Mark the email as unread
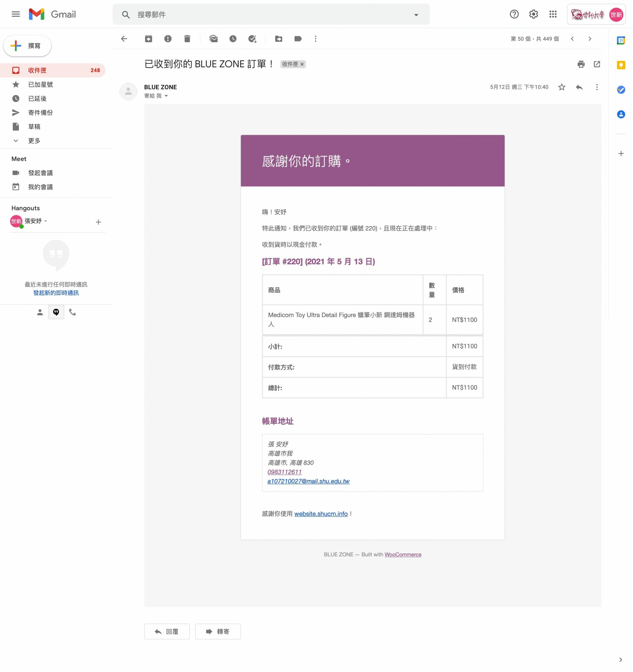Viewport: 633px width, 672px height. 214,39
